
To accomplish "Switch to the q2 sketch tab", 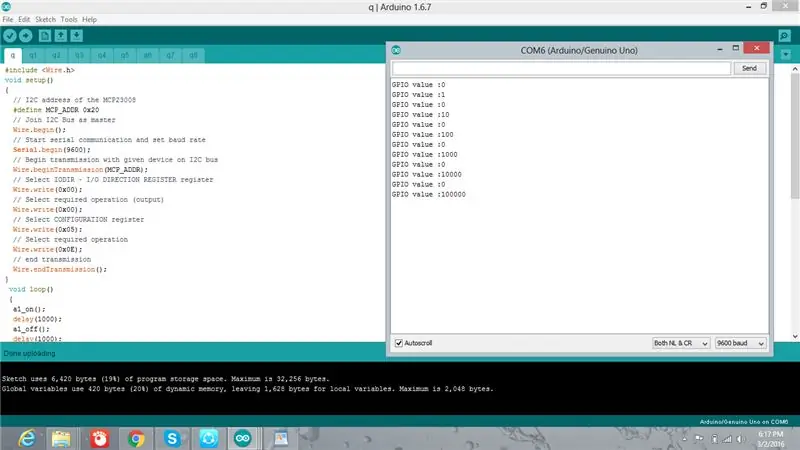I will point(56,55).
